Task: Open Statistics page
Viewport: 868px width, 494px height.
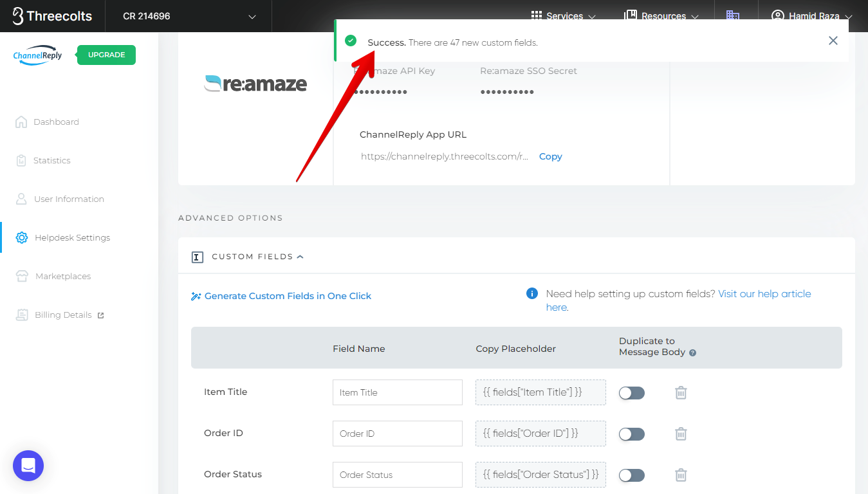Action: point(52,160)
